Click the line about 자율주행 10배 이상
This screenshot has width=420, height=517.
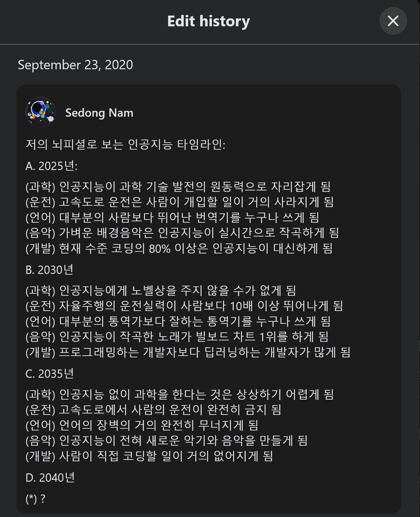pos(184,306)
